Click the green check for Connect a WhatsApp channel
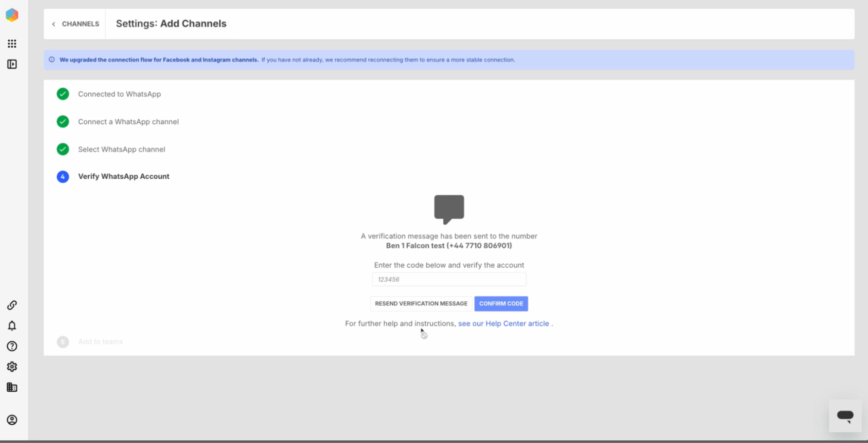 [63, 121]
